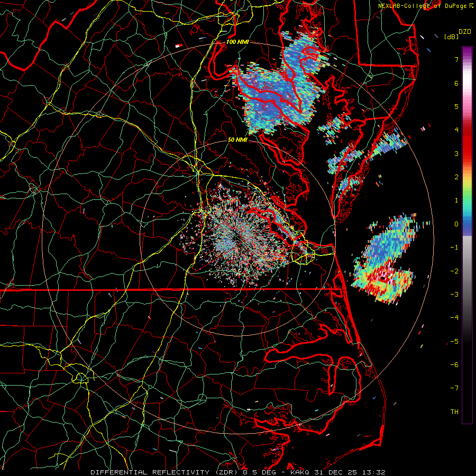Click the DZD legend title
476x476 pixels.
(x=465, y=32)
